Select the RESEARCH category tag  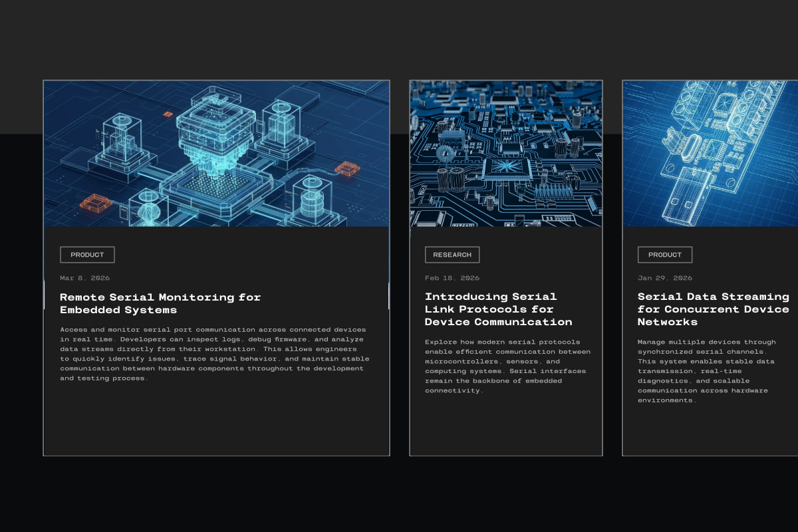pos(452,255)
